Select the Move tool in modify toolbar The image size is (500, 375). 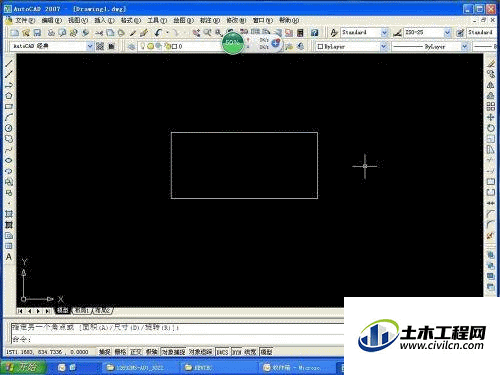(490, 117)
